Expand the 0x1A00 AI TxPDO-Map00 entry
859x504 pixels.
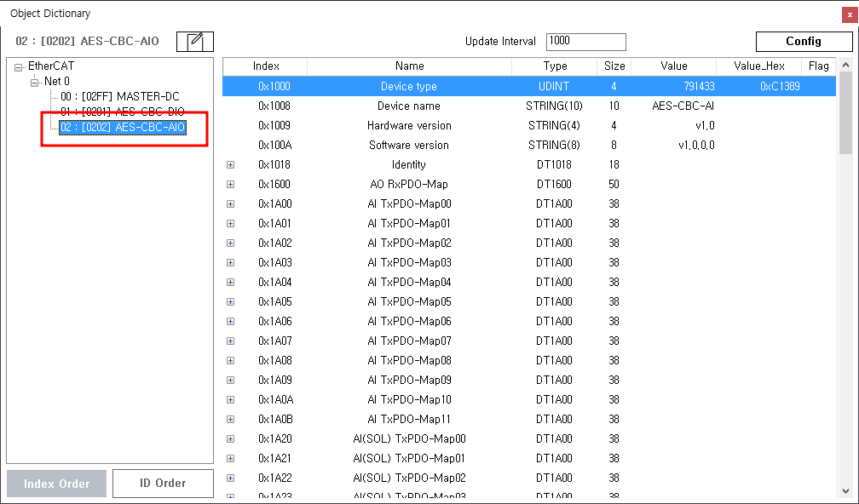click(x=230, y=204)
